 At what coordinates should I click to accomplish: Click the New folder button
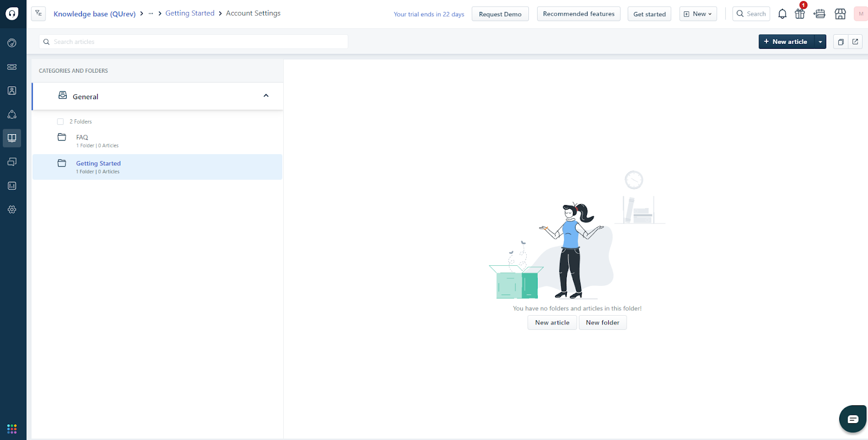pyautogui.click(x=602, y=323)
